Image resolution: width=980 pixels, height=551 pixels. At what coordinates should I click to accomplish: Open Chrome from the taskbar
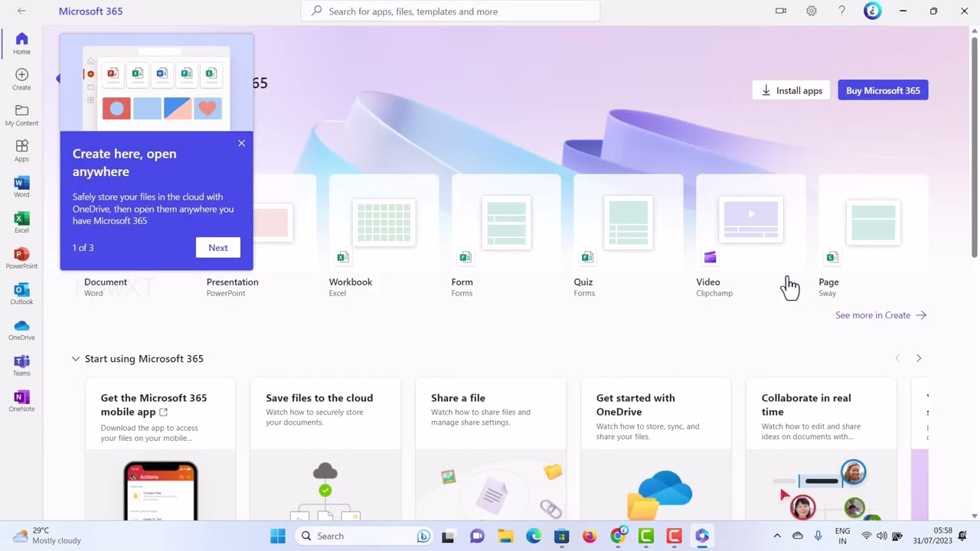pos(618,536)
